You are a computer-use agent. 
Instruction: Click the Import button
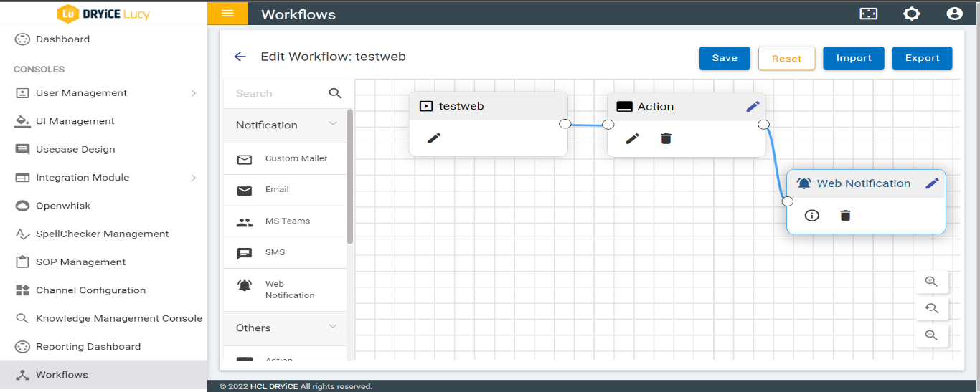click(x=854, y=58)
